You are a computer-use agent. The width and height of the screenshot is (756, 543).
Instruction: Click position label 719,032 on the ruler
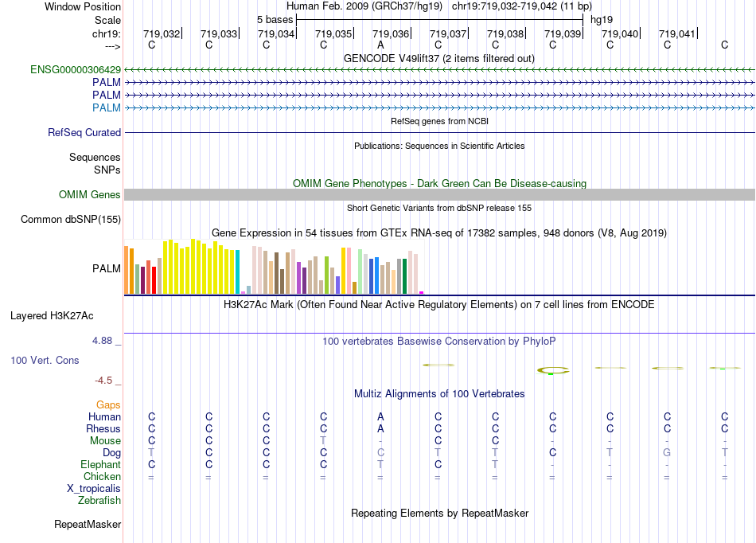[x=162, y=33]
